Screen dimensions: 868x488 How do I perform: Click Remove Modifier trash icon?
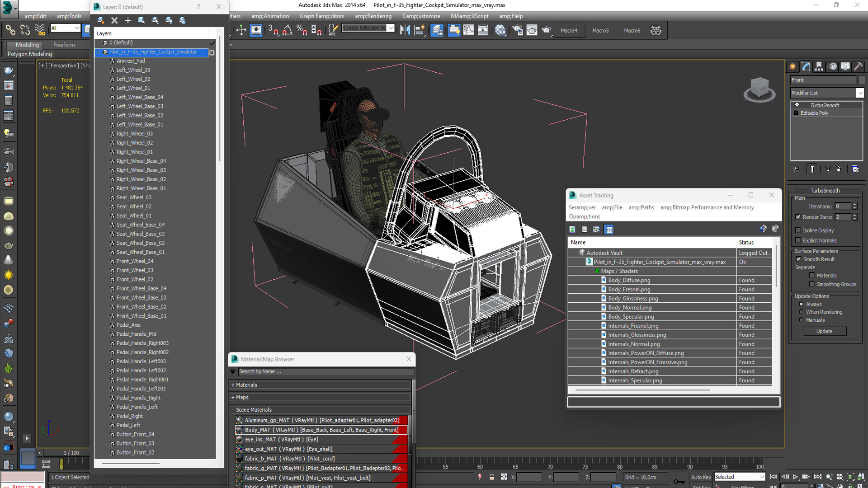pos(839,169)
